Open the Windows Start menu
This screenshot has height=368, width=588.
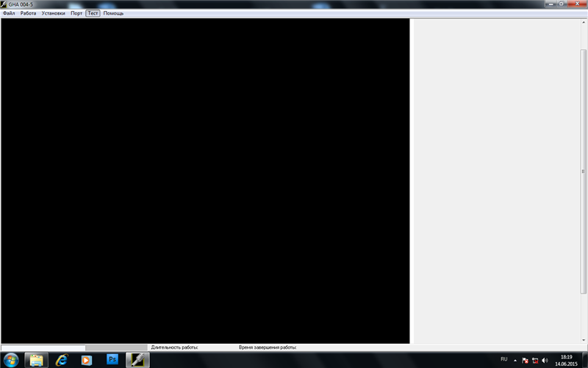pyautogui.click(x=11, y=359)
